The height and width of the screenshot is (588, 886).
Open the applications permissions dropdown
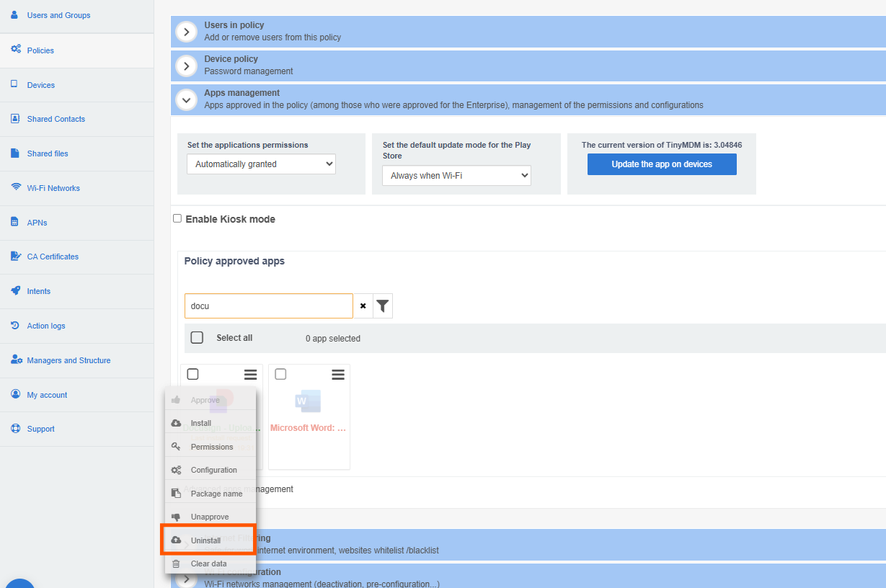[x=261, y=164]
